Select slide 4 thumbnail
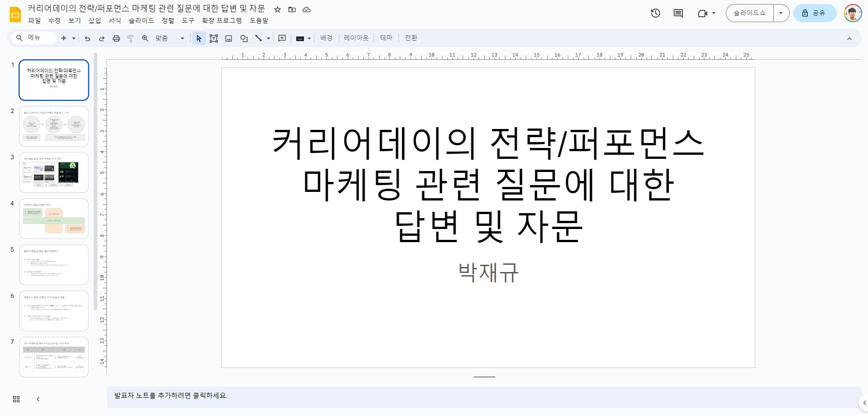The image size is (868, 415). (x=54, y=219)
